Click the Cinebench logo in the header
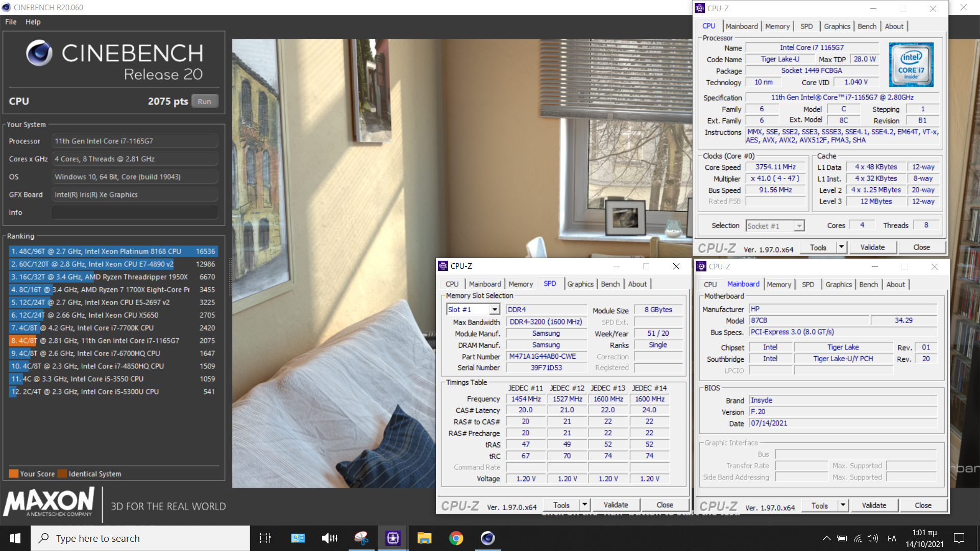This screenshot has height=551, width=980. tap(39, 53)
